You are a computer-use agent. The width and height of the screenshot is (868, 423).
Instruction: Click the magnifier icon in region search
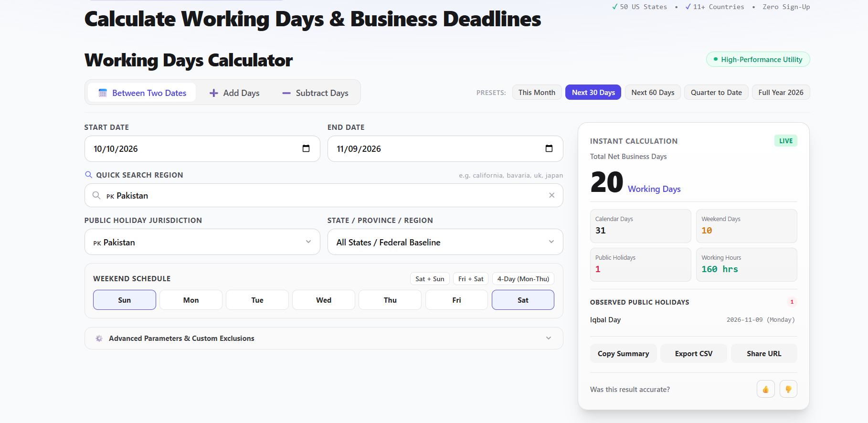click(96, 195)
